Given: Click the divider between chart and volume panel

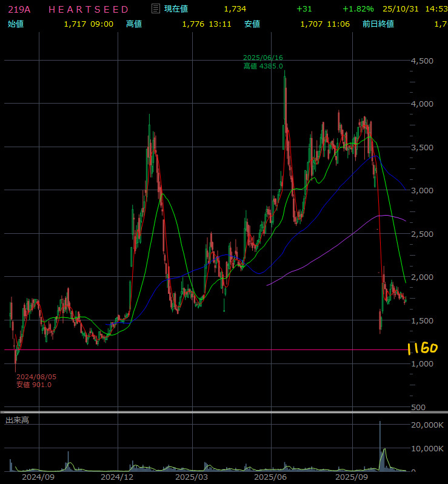Looking at the screenshot, I should [224, 413].
